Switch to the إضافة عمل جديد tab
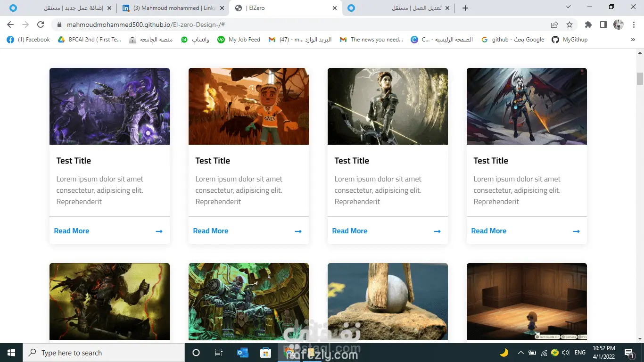Screen dimensions: 644x362 (60, 8)
